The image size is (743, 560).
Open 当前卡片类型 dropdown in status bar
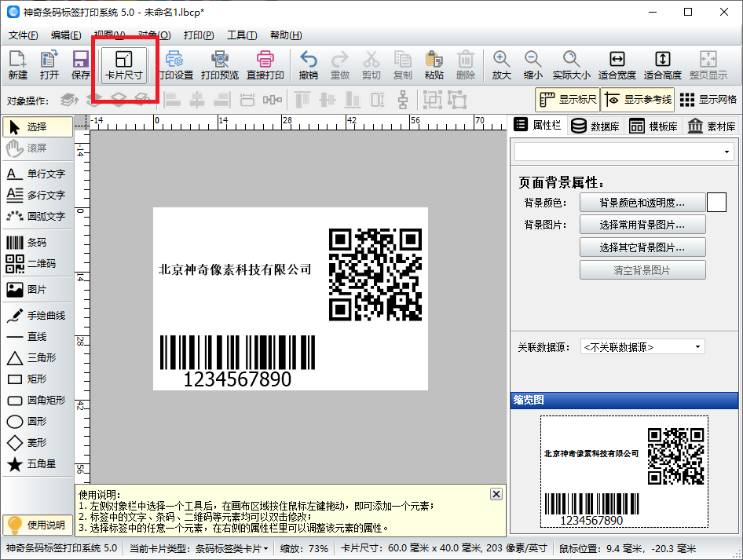[199, 549]
